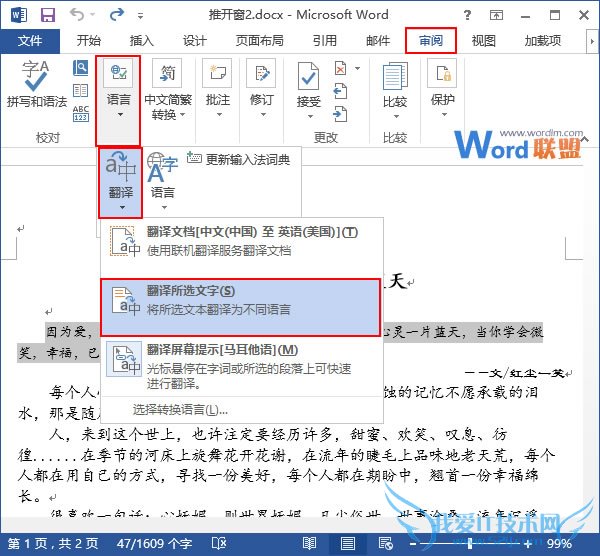This screenshot has width=600, height=556.
Task: Click the 接受 accept change icon
Action: [x=308, y=77]
